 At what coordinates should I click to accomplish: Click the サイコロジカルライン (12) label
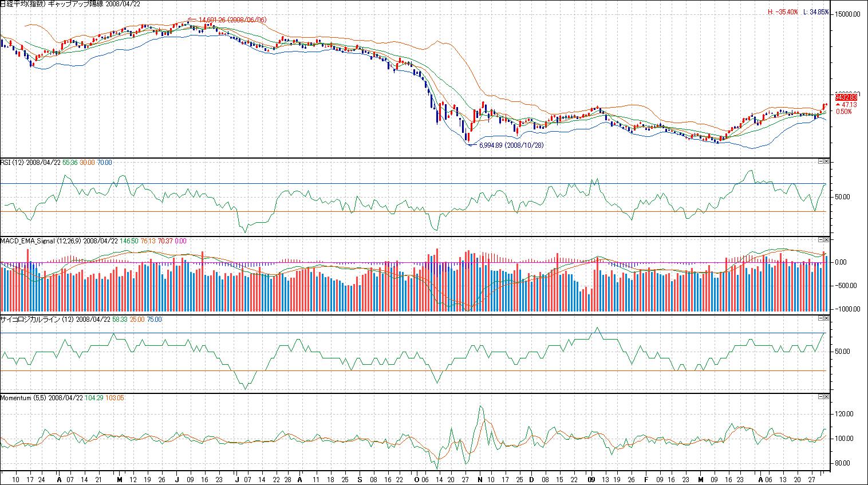pos(37,320)
